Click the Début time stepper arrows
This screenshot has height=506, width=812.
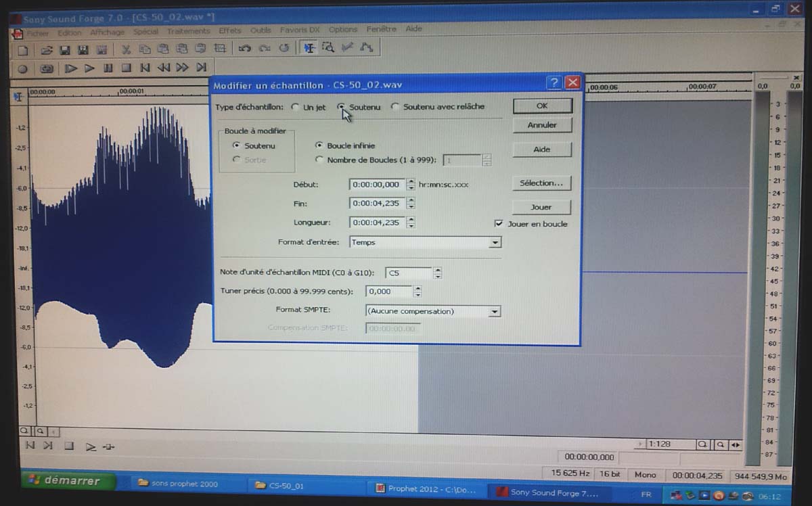pyautogui.click(x=411, y=184)
